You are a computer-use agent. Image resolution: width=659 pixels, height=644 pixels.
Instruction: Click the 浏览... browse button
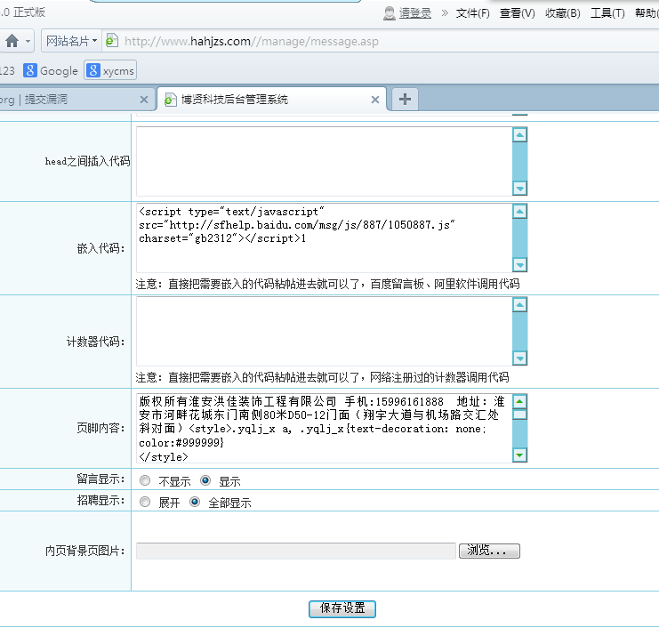[489, 551]
